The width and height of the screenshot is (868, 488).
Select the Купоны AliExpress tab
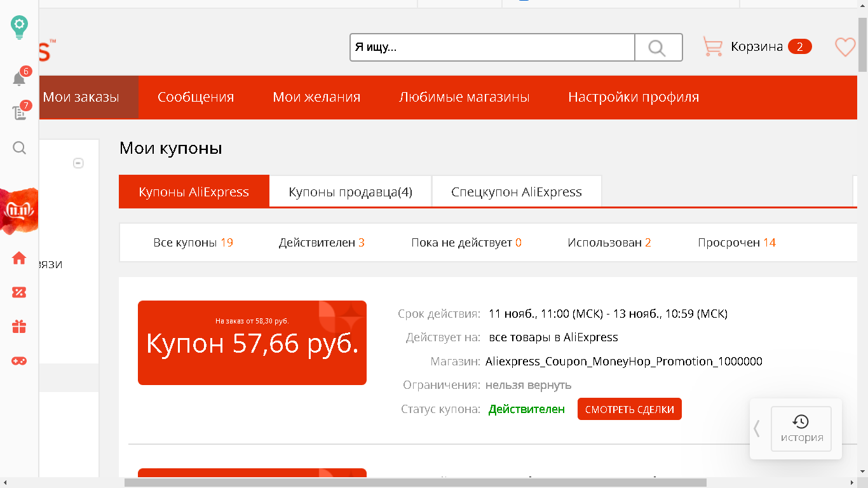click(x=194, y=191)
